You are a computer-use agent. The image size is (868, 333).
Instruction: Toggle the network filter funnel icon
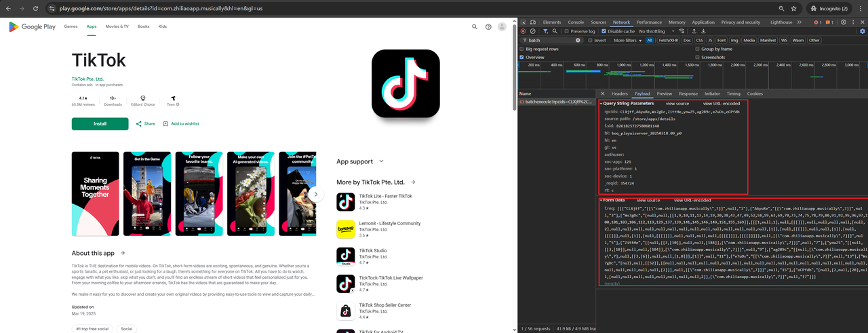(x=546, y=31)
